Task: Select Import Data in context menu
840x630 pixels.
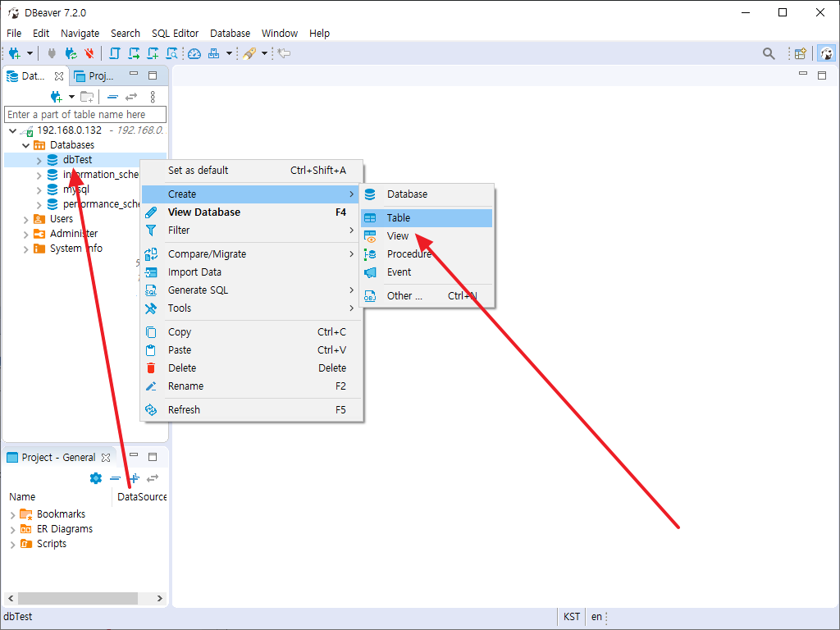Action: coord(252,272)
